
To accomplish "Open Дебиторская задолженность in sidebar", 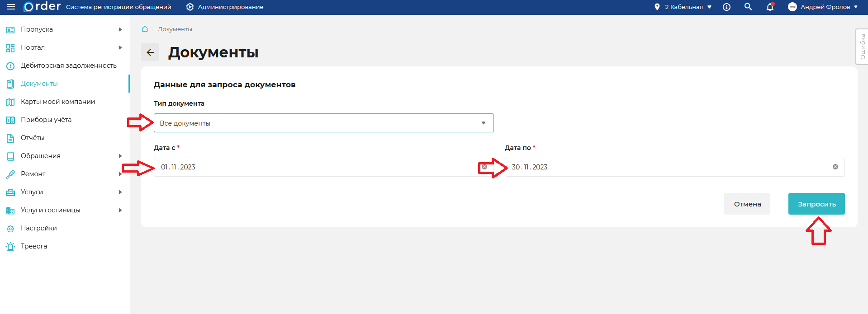I will click(68, 66).
